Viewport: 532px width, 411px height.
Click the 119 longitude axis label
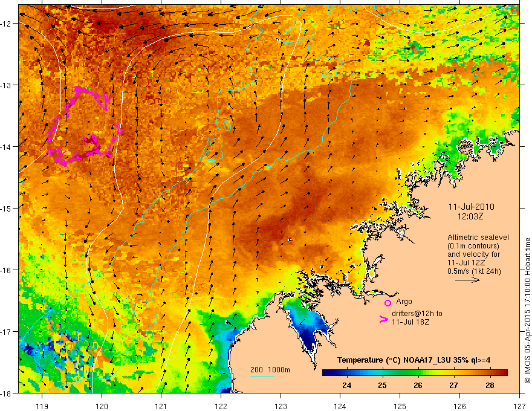click(x=42, y=406)
